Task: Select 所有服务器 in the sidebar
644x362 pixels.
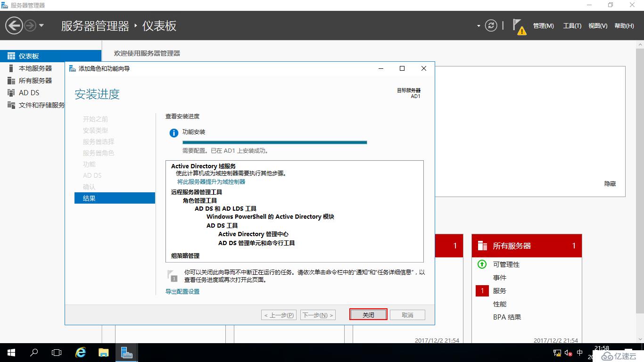Action: coord(36,81)
